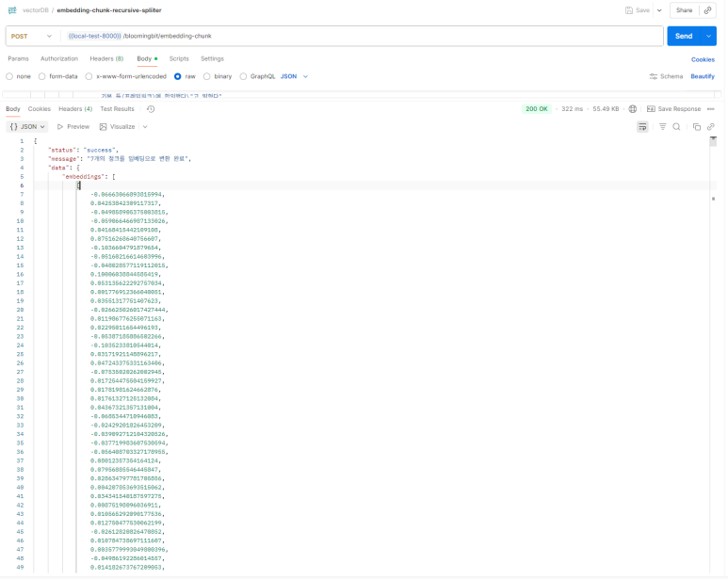Send the POST request
The image size is (728, 579).
[x=684, y=36]
